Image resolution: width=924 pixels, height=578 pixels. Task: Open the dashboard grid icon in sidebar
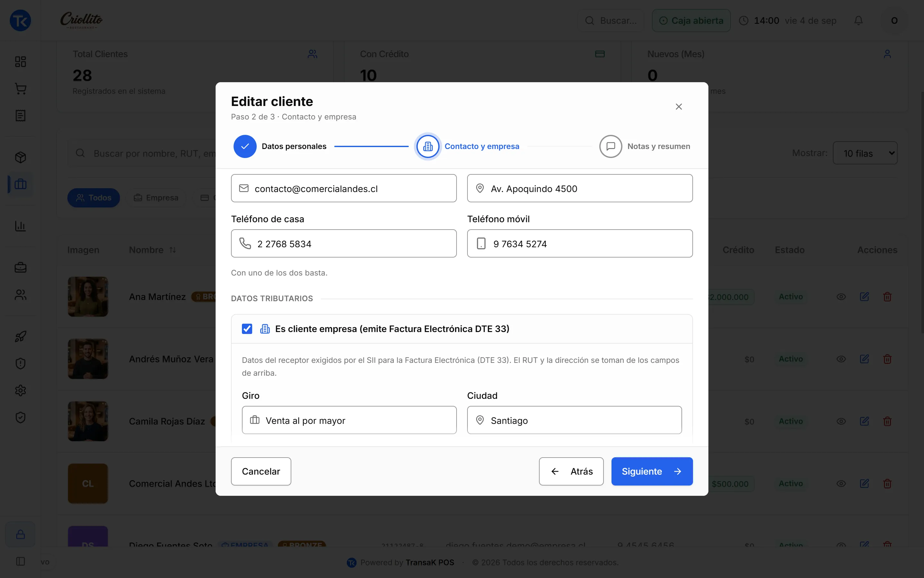point(20,62)
